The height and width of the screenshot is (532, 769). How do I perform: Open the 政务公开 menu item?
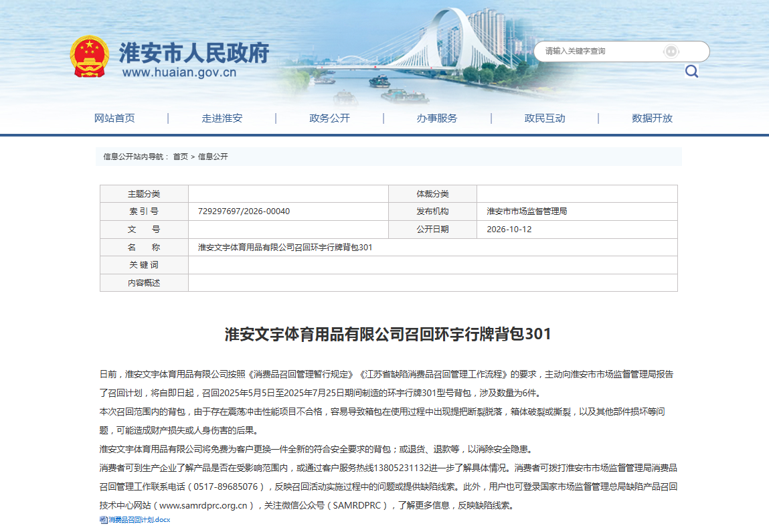[329, 118]
